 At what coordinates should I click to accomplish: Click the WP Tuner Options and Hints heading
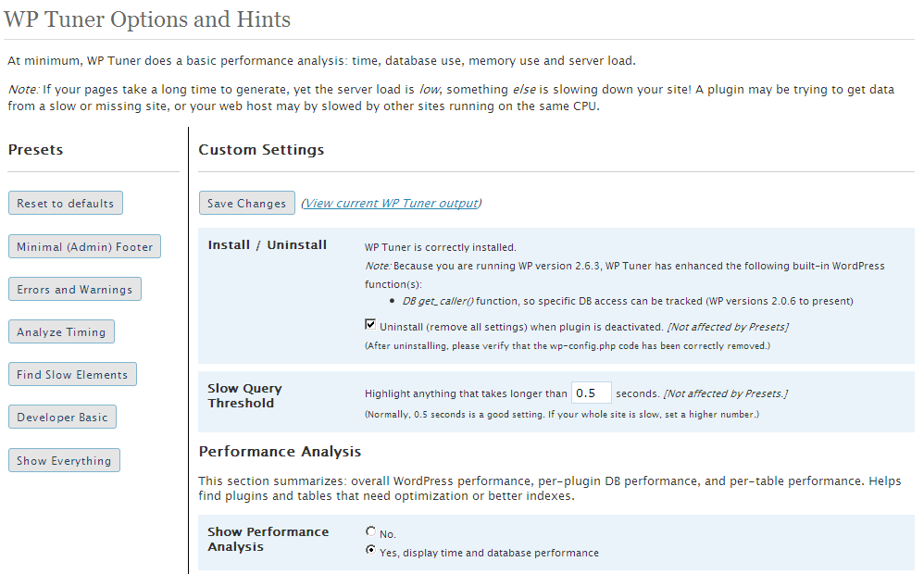(147, 19)
